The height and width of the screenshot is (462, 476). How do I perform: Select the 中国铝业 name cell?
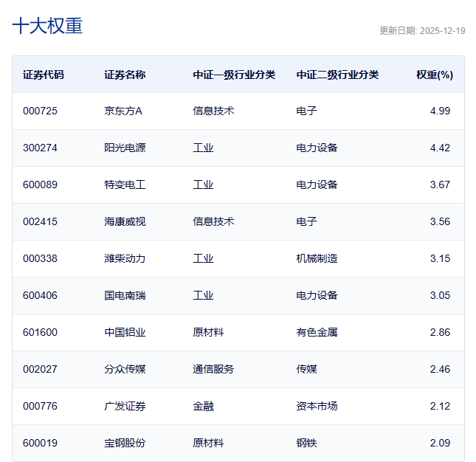click(125, 332)
